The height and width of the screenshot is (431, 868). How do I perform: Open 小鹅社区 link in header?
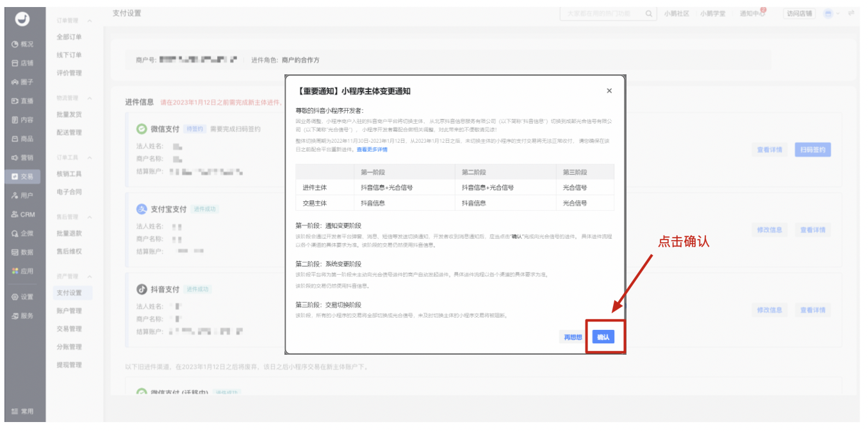point(676,13)
